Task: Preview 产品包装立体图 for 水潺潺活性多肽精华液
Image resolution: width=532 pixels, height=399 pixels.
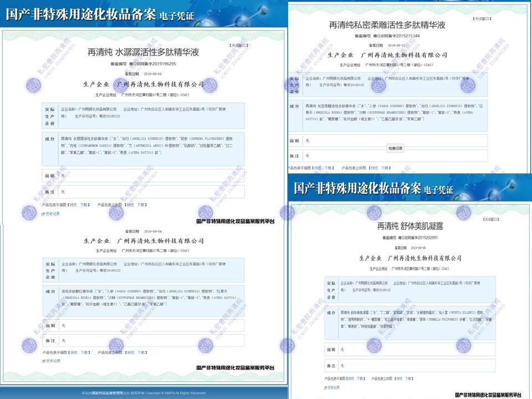Action: click(131, 205)
